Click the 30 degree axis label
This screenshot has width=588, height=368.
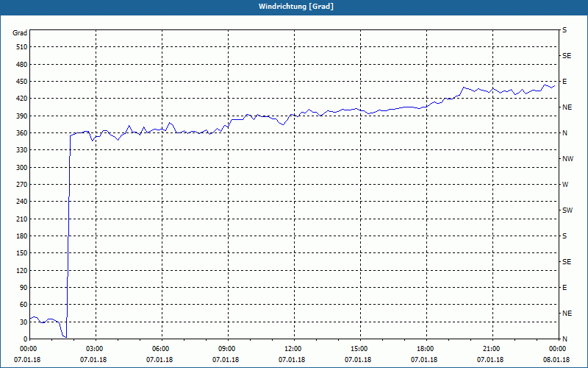point(24,322)
